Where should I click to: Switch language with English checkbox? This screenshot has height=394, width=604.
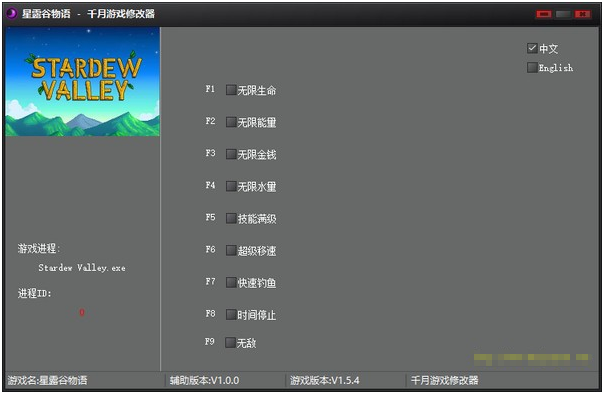pos(532,67)
